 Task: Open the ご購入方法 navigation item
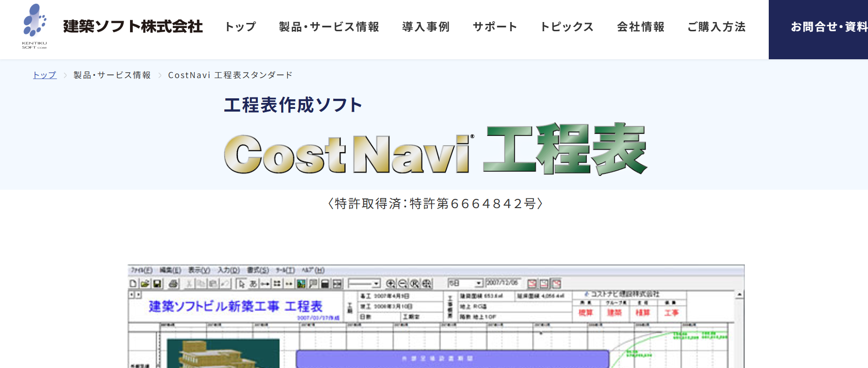[x=716, y=27]
